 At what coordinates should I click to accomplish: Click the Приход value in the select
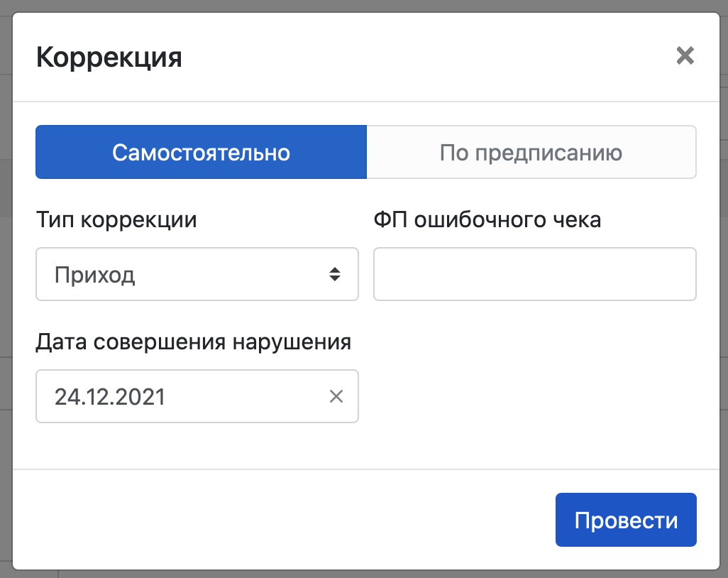tap(95, 275)
